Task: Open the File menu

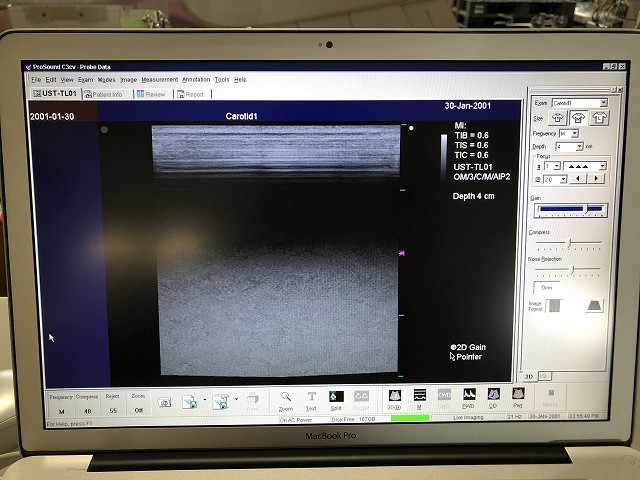Action: click(x=36, y=80)
